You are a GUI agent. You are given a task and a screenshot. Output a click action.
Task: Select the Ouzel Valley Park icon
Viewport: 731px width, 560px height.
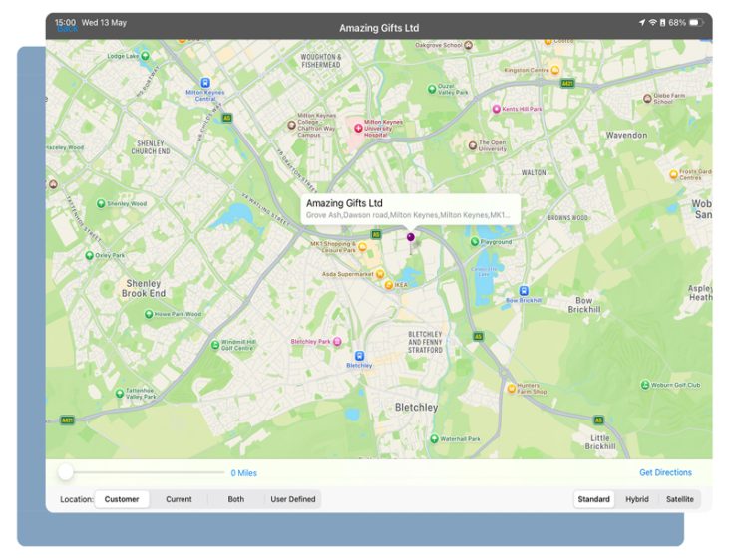(432, 89)
